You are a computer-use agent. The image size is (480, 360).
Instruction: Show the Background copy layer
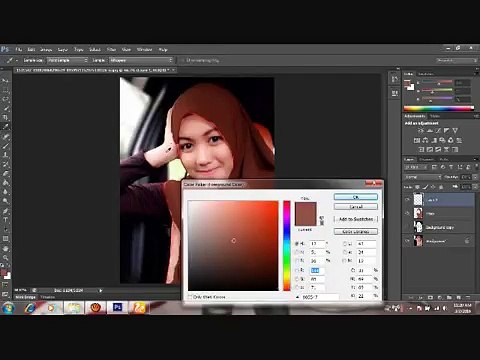[407, 227]
